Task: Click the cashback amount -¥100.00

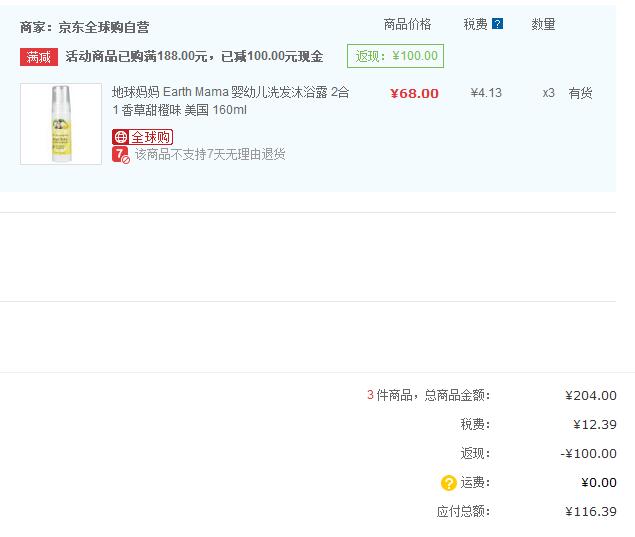Action: point(588,454)
